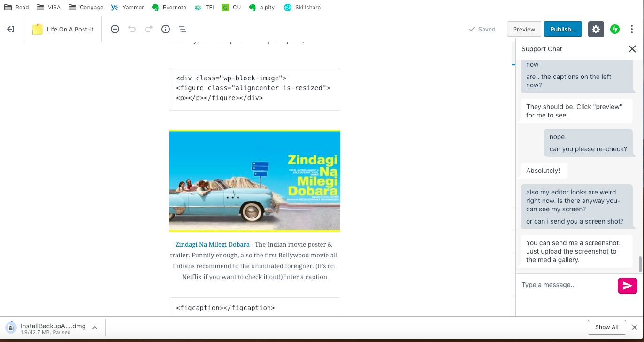Click the Type a message input field

coord(567,285)
